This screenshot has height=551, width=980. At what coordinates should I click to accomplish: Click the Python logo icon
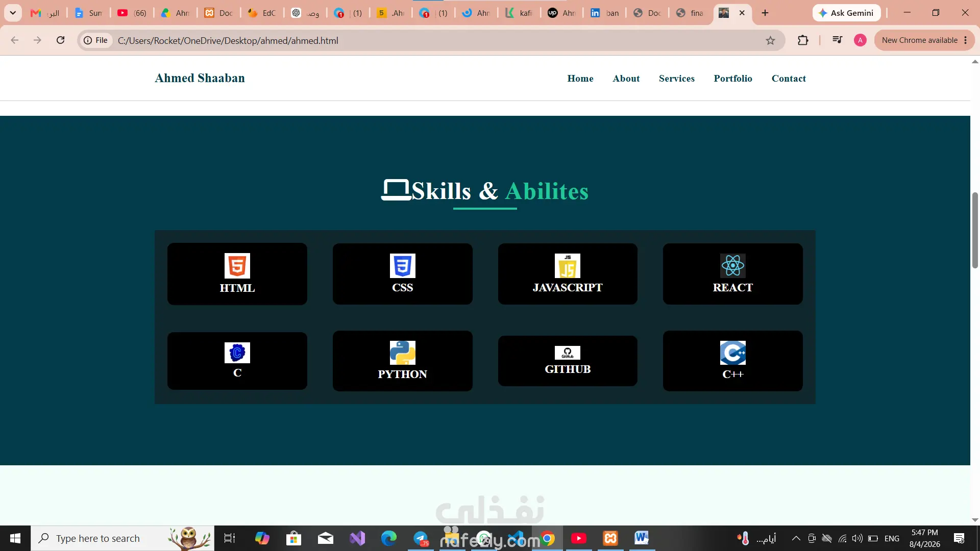(x=403, y=353)
